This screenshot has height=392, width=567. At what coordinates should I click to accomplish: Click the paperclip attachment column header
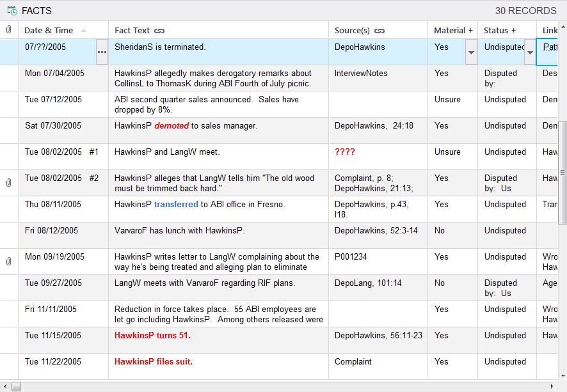[x=9, y=30]
